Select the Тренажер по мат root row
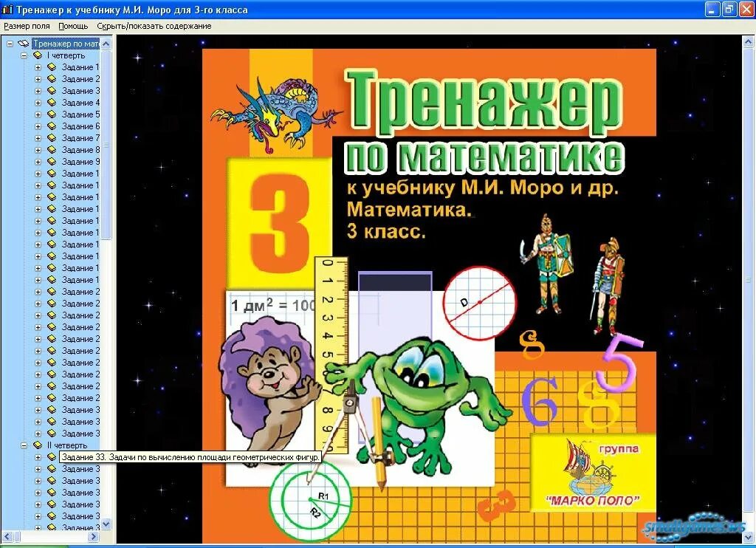The image size is (756, 548). point(66,44)
